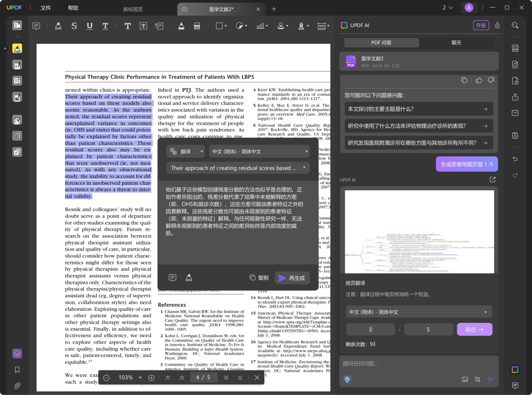Click the Protect PDF lock icon
This screenshot has height=395, width=532.
pyautogui.click(x=515, y=81)
